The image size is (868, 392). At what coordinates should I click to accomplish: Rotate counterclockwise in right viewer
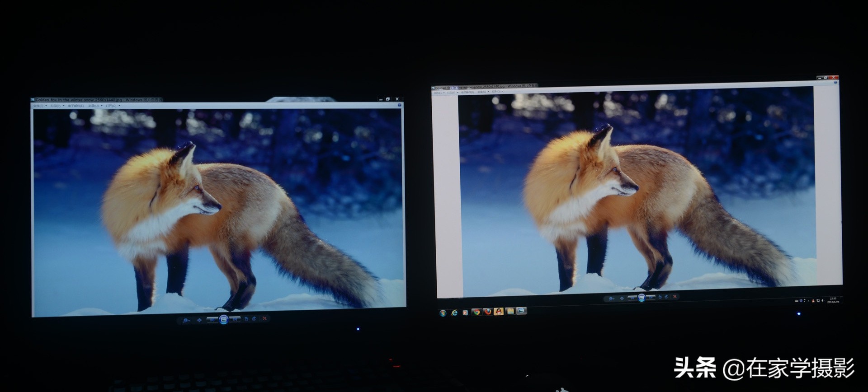pyautogui.click(x=660, y=297)
